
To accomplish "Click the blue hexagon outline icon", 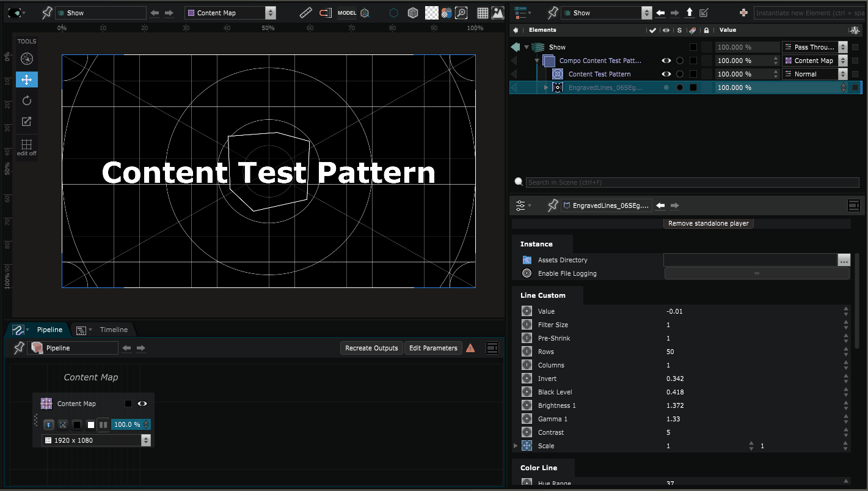I will 395,13.
